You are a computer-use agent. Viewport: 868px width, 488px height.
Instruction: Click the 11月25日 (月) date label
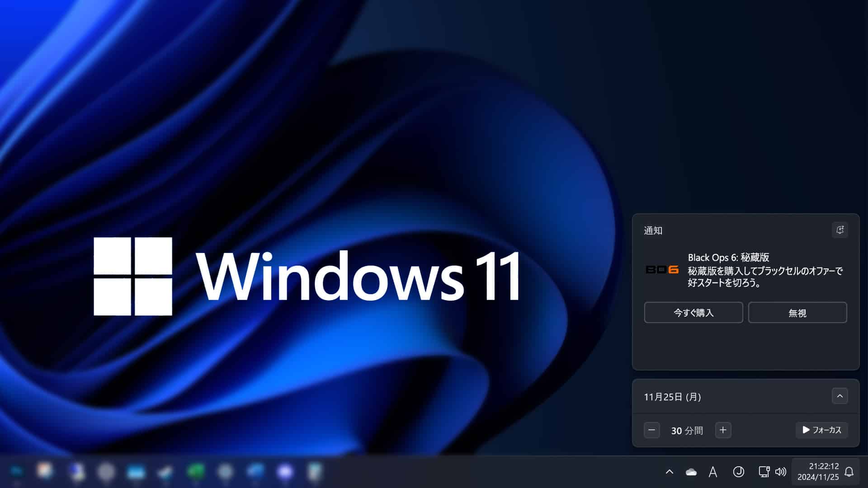pyautogui.click(x=672, y=397)
